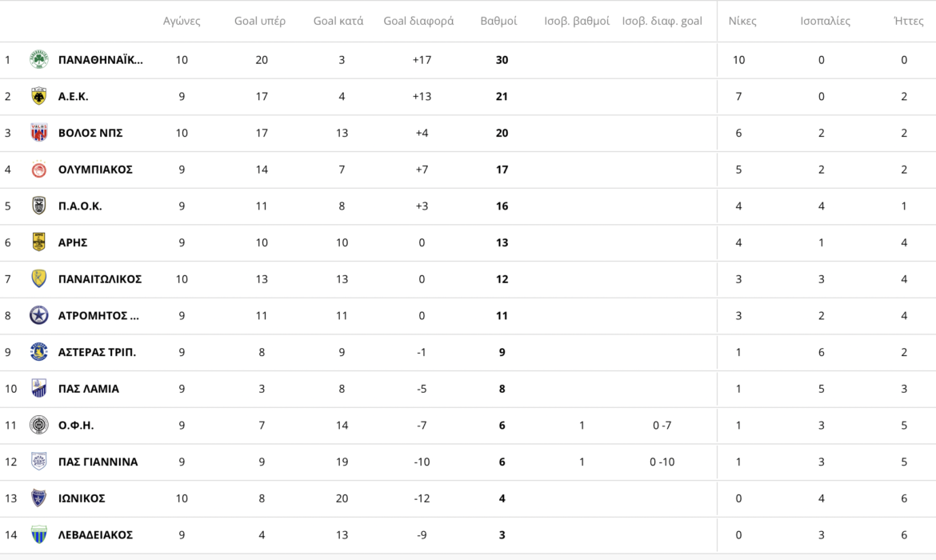Click the Levadiakos team crest

(x=38, y=535)
